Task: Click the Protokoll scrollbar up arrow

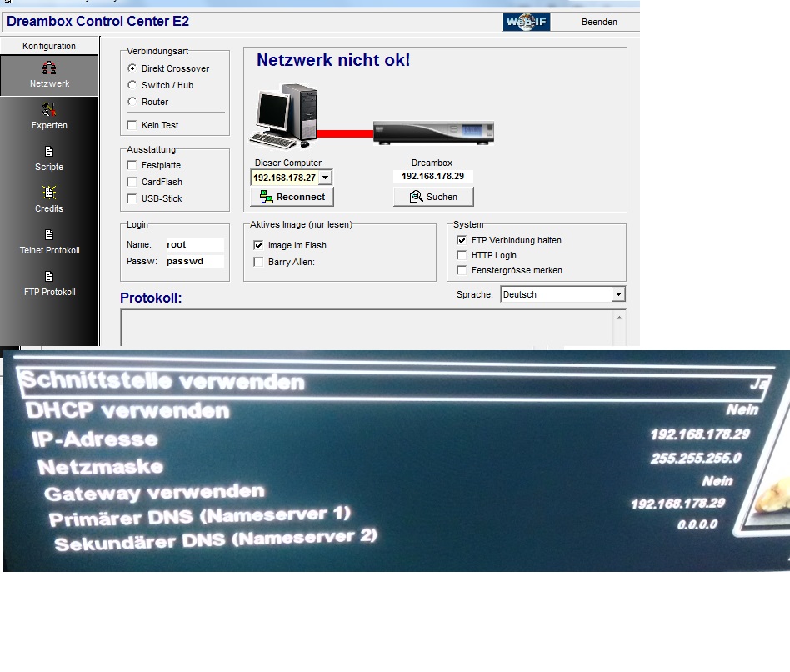Action: coord(619,318)
